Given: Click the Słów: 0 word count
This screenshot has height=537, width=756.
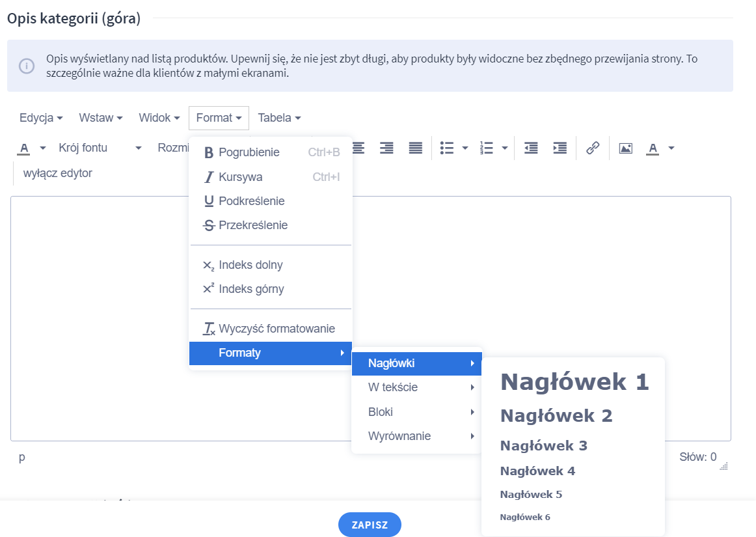Looking at the screenshot, I should click(x=697, y=457).
